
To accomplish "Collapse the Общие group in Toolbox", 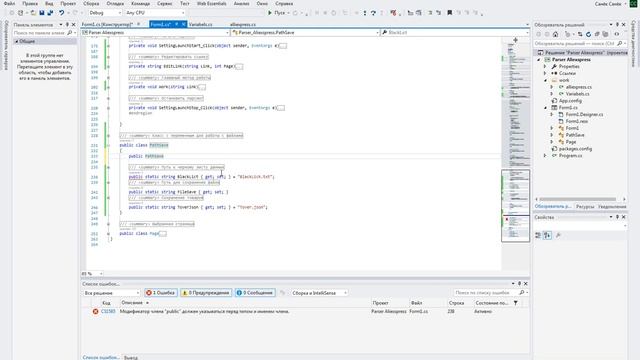I will click(x=17, y=42).
